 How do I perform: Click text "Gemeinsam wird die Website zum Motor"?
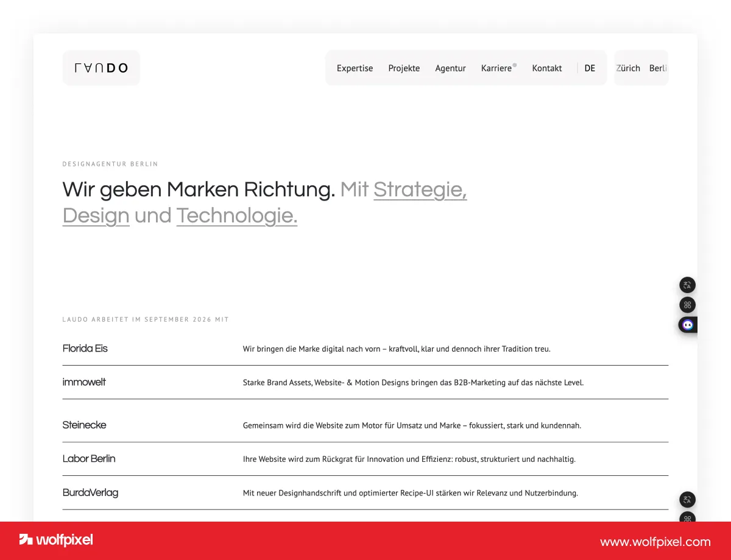(313, 425)
